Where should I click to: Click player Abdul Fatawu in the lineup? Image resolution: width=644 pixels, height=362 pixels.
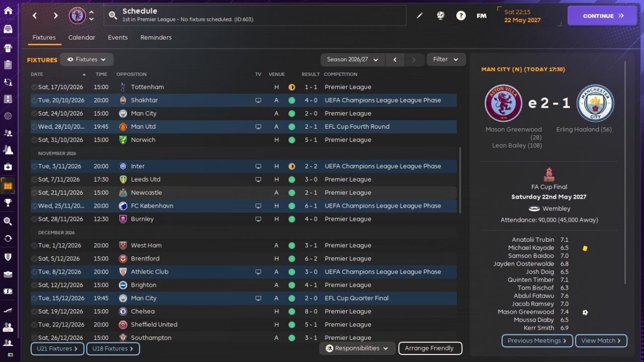click(534, 296)
